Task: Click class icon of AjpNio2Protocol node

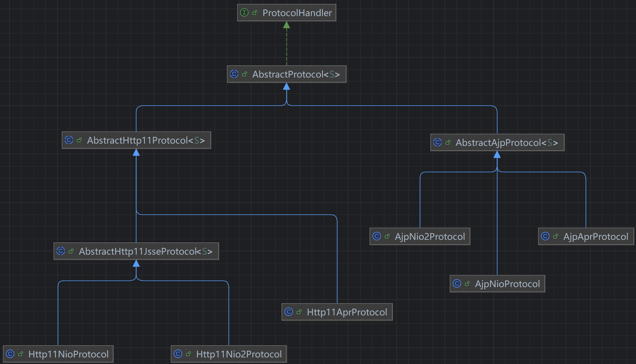Action: pyautogui.click(x=377, y=237)
